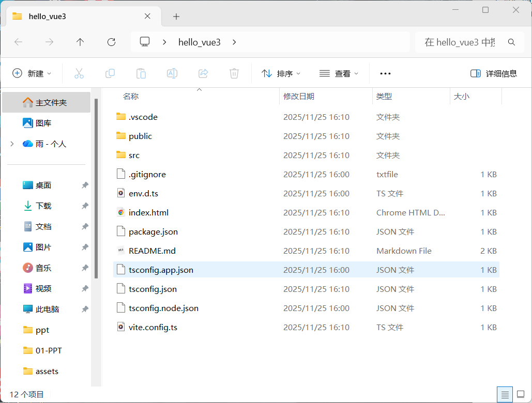The width and height of the screenshot is (532, 403).
Task: Click the Chrome icon of index.html
Action: [121, 212]
